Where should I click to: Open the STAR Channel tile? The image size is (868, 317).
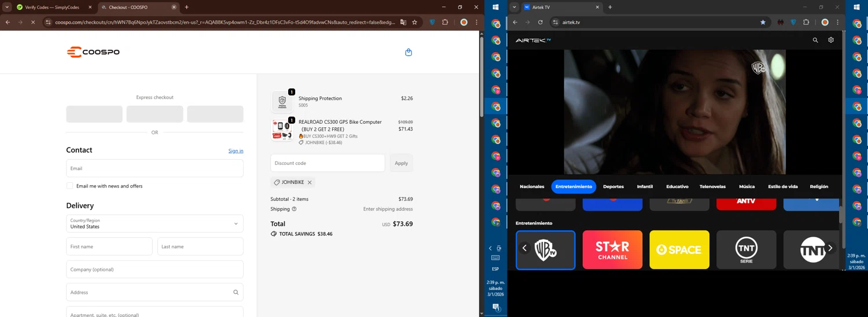click(x=612, y=250)
